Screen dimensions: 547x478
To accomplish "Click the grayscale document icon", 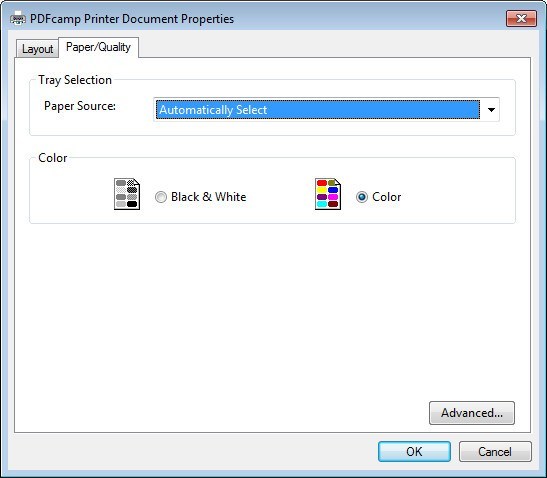I will click(127, 194).
